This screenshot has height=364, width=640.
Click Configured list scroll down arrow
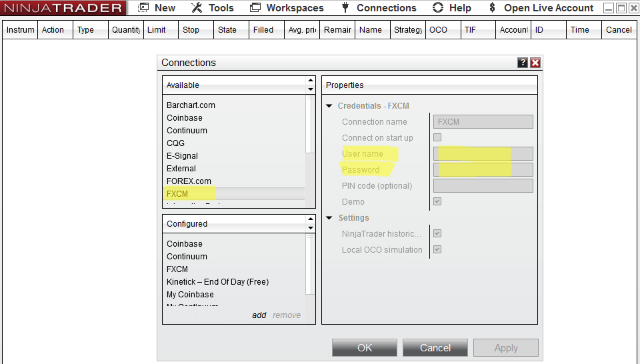click(x=311, y=228)
